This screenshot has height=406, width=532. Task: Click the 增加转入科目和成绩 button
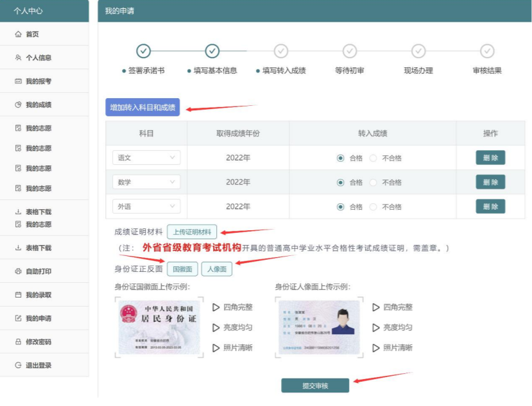[142, 107]
